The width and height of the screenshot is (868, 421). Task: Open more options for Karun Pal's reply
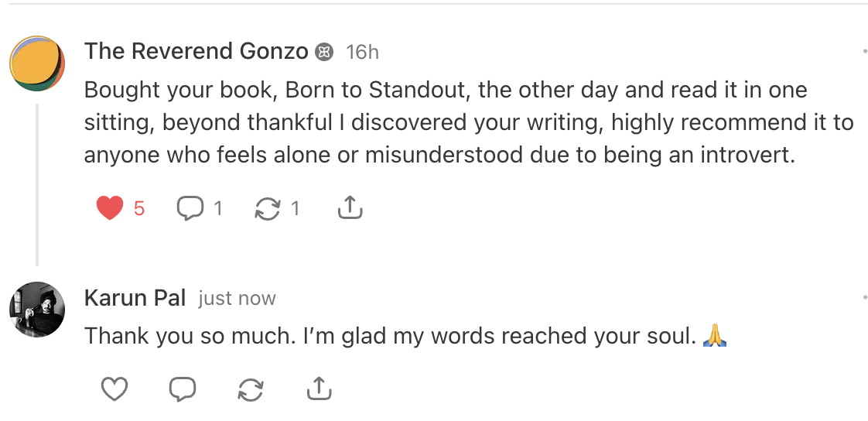pos(863,297)
